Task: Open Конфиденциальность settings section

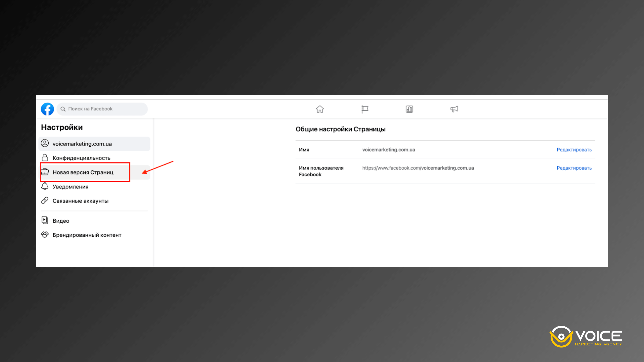Action: (x=81, y=158)
